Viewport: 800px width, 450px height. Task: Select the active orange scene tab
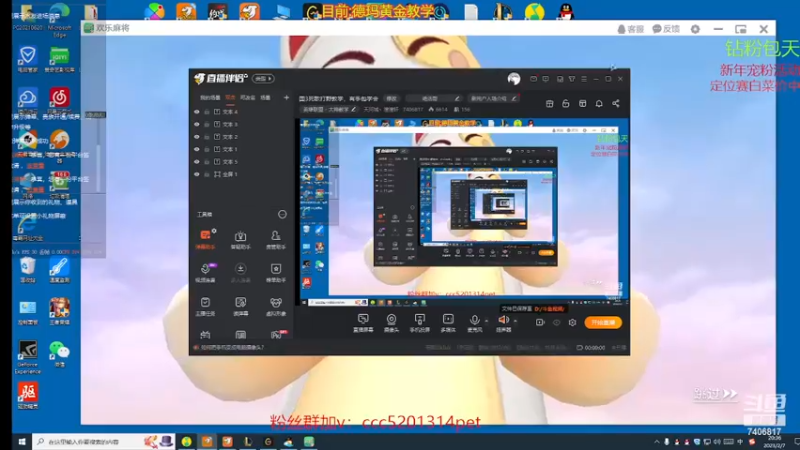[231, 97]
